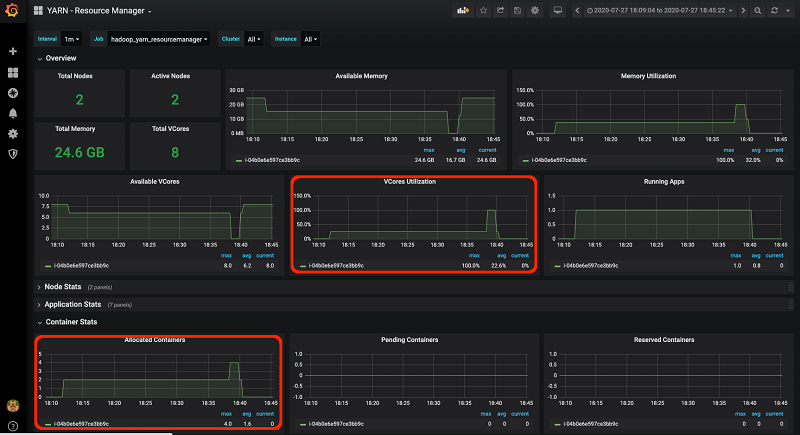Image resolution: width=800 pixels, height=435 pixels.
Task: Open the time range picker
Action: click(659, 10)
